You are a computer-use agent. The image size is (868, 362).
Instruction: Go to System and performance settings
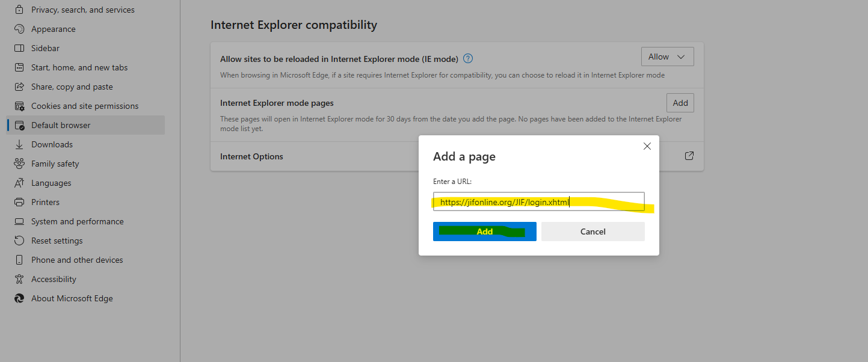pyautogui.click(x=77, y=221)
